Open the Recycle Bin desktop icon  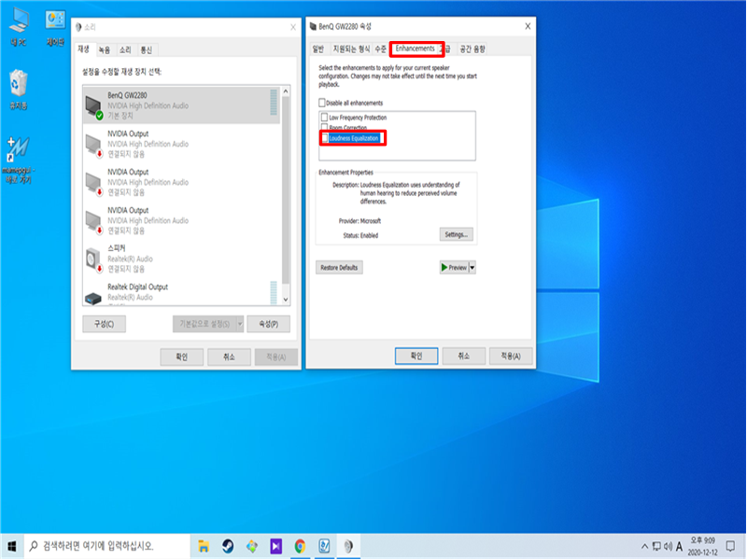point(19,90)
